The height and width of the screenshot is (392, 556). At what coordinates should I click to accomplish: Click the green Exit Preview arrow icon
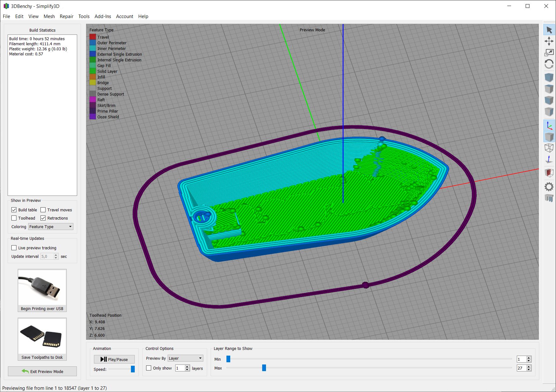25,371
